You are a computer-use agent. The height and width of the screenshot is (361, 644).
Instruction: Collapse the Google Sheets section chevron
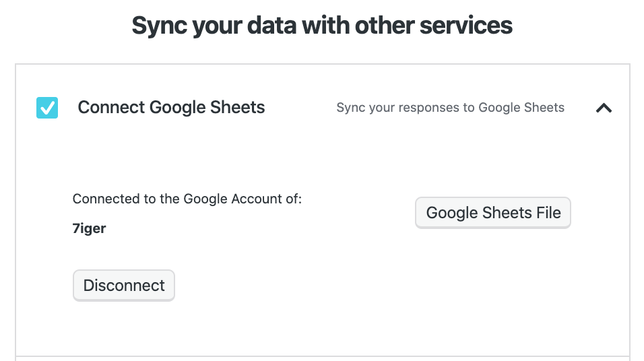coord(604,108)
